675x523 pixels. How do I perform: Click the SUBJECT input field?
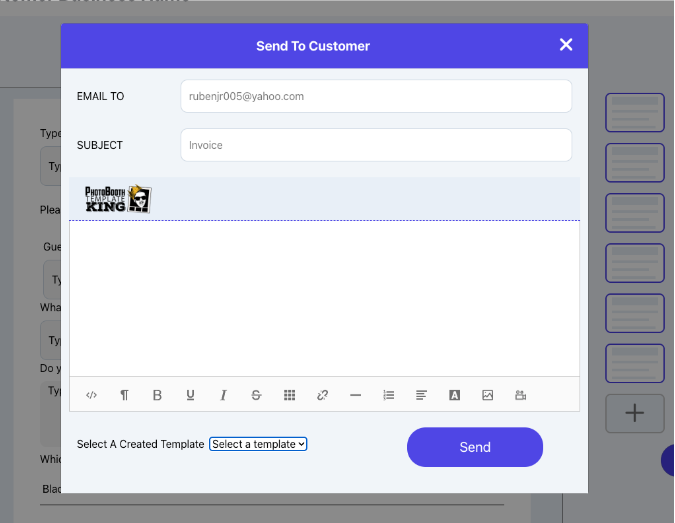click(376, 145)
